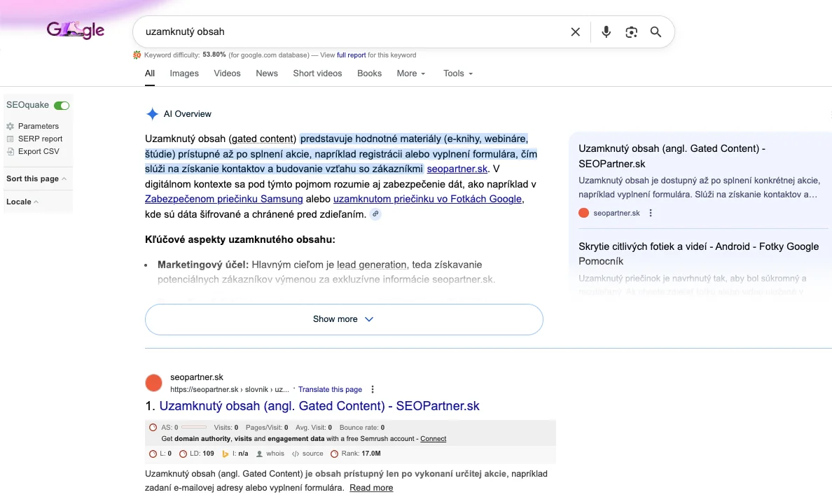832x504 pixels.
Task: Click the magnifying glass search icon
Action: pos(656,31)
